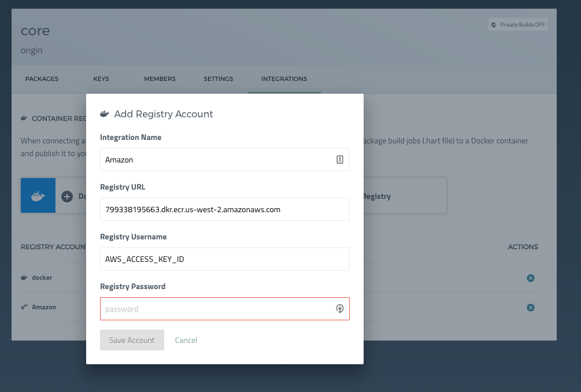Viewport: 581px width, 392px height.
Task: Cancel adding the registry account
Action: [186, 340]
